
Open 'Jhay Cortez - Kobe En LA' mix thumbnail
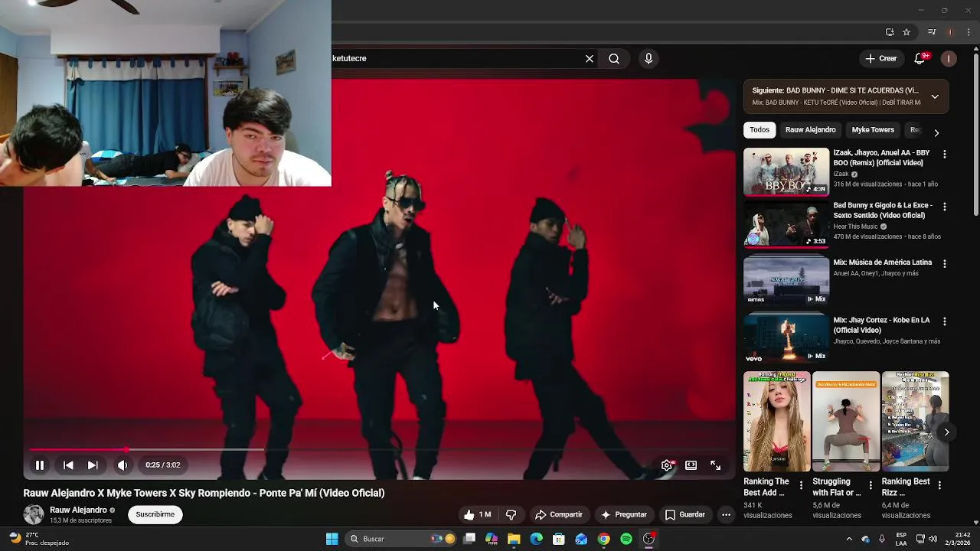coord(786,337)
